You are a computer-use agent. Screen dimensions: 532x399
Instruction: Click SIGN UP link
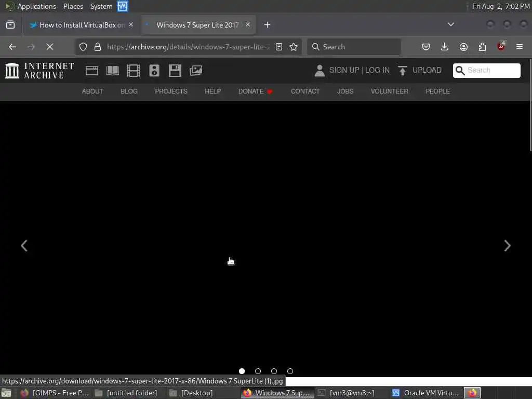[344, 70]
